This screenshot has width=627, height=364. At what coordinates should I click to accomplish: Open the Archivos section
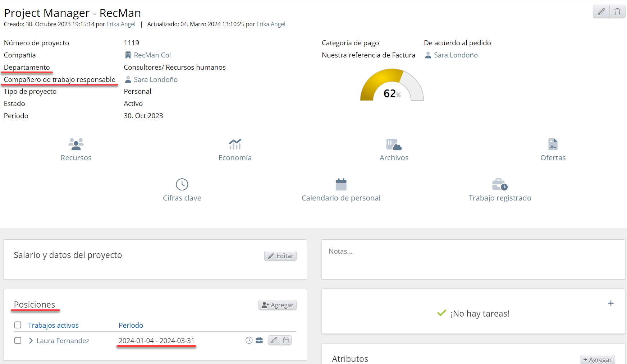click(x=394, y=149)
